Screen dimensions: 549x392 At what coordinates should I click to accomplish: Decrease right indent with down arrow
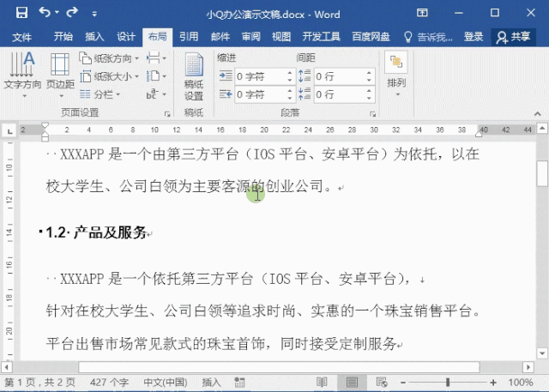[x=290, y=99]
